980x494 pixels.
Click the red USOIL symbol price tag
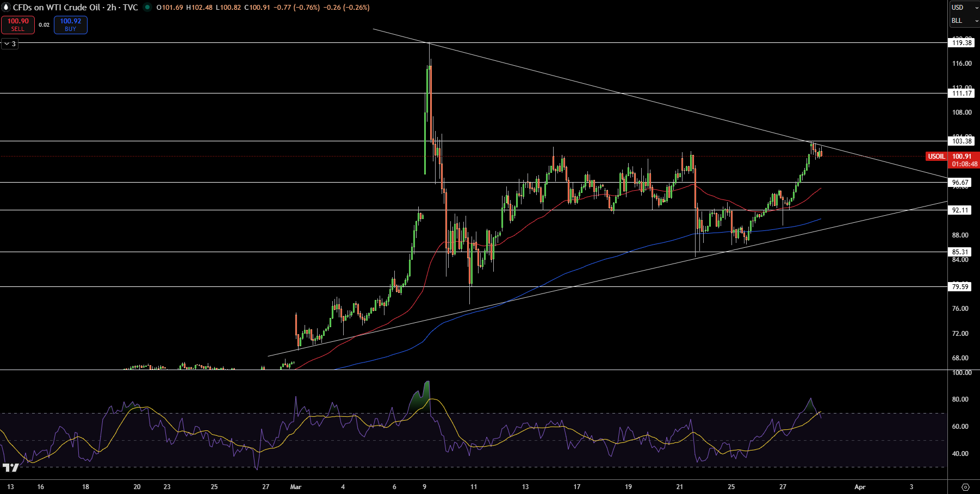tap(936, 157)
